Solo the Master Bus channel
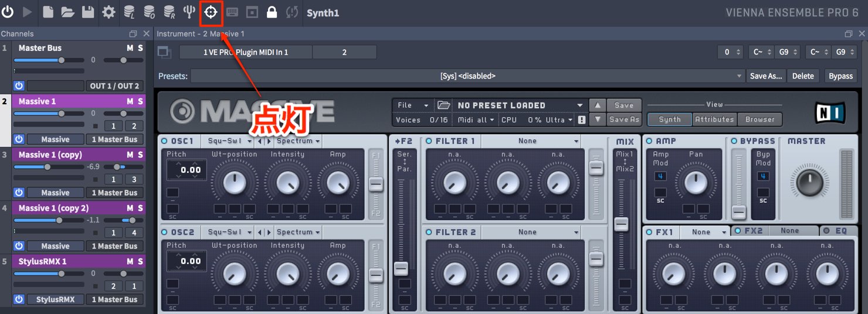 pyautogui.click(x=140, y=48)
